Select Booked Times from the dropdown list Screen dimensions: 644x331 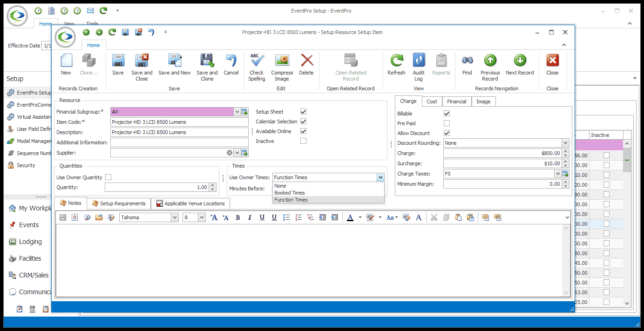coord(328,193)
